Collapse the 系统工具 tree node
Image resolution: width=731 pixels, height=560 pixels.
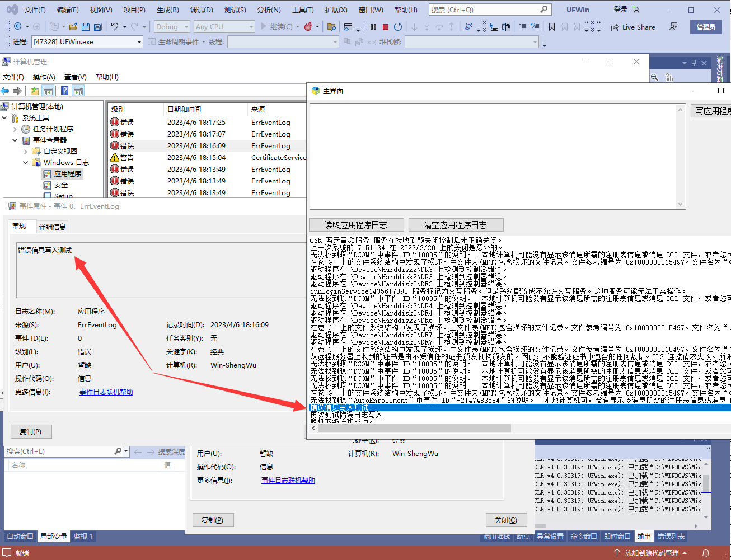pyautogui.click(x=4, y=117)
